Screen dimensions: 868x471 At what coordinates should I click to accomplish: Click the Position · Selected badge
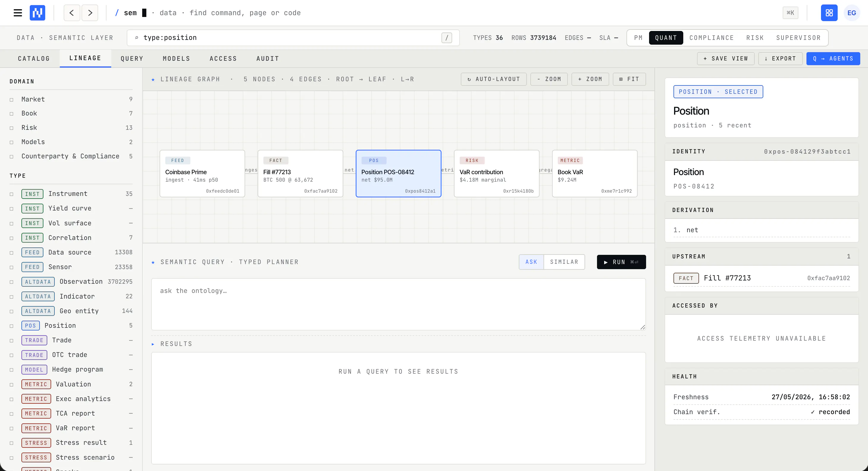click(718, 92)
